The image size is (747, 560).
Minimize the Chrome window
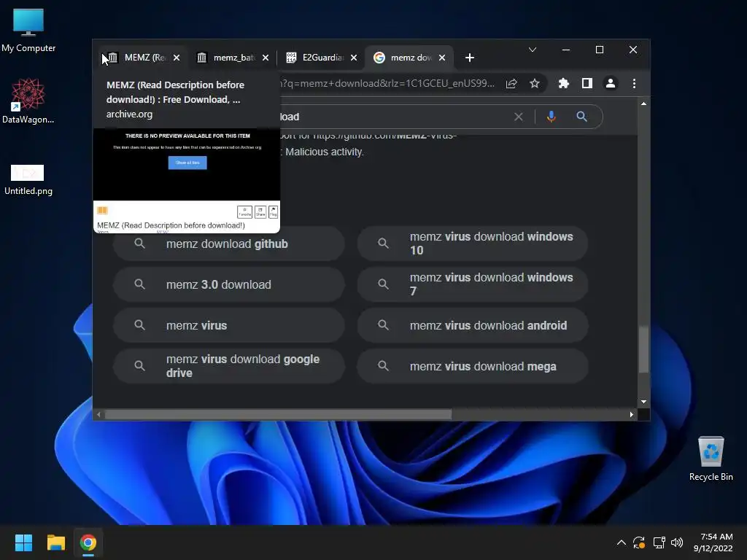tap(566, 50)
